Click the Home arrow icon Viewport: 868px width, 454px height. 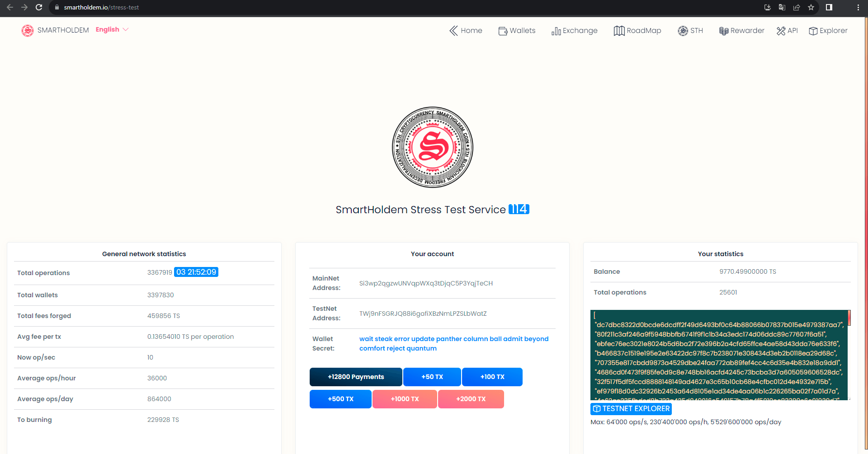click(453, 30)
